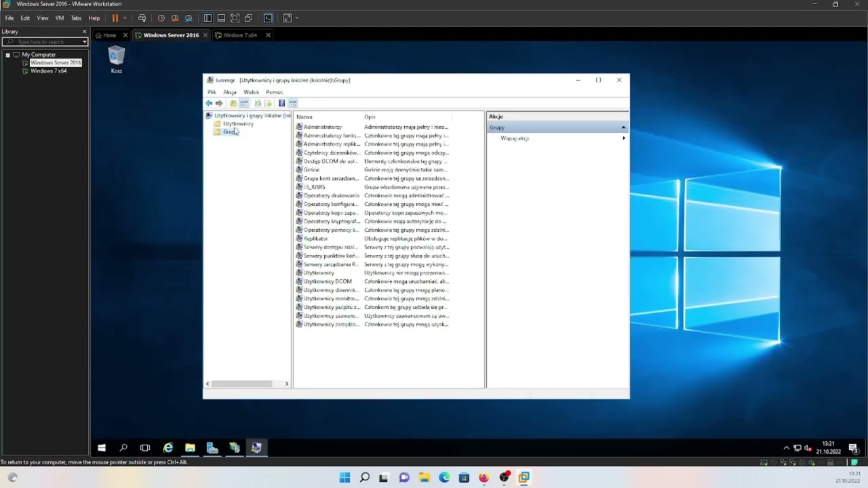Screen dimensions: 868x488
Task: Open the Akcja menu in lusrmgr
Action: [x=230, y=92]
